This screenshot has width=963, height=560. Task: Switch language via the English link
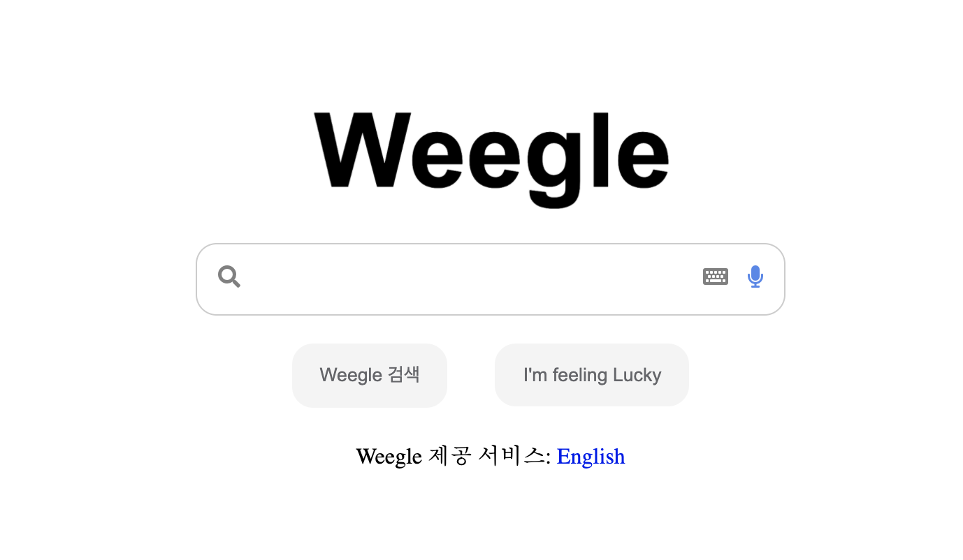[x=591, y=456]
